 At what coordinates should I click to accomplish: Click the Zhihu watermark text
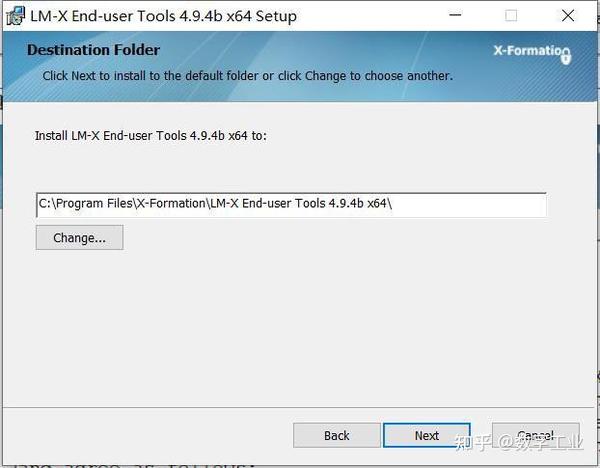[519, 442]
